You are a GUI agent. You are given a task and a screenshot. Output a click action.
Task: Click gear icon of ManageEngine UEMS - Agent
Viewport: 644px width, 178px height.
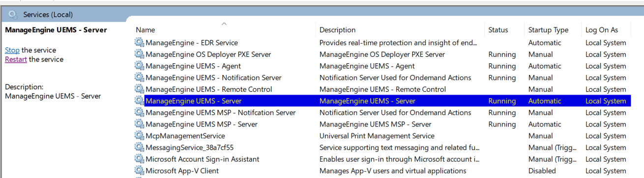pyautogui.click(x=140, y=66)
